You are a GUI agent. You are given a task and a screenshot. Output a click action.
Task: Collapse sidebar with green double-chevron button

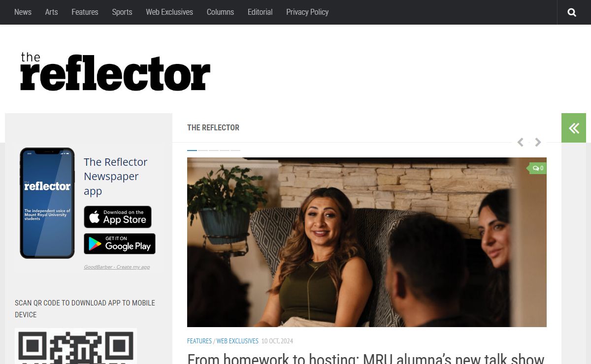[x=574, y=128]
